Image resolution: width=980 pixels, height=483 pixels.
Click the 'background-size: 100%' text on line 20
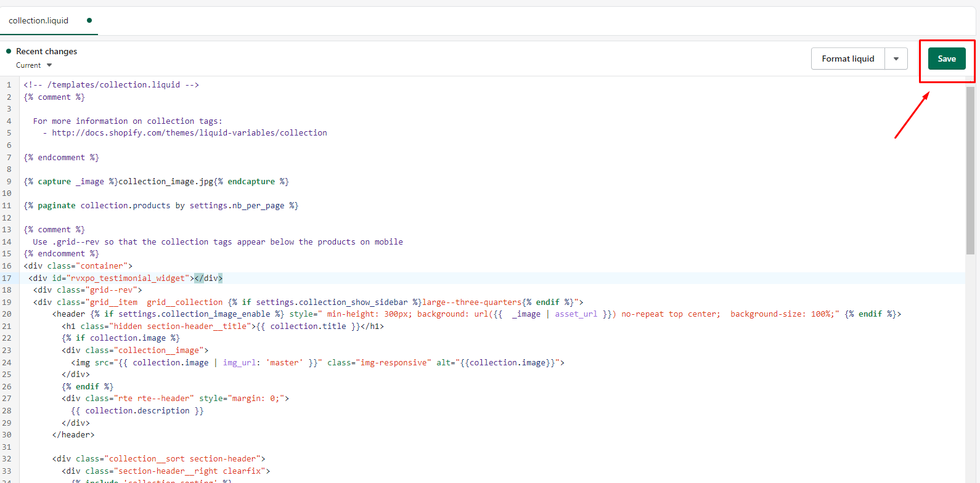(783, 314)
